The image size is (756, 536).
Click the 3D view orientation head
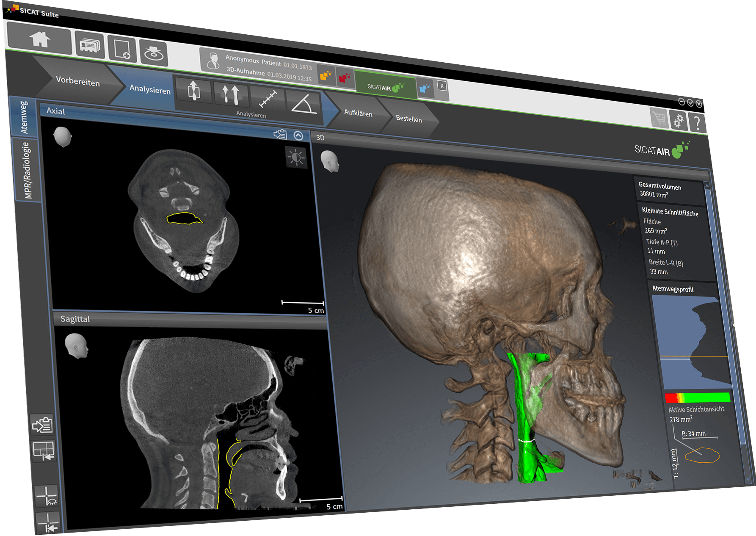pos(330,162)
